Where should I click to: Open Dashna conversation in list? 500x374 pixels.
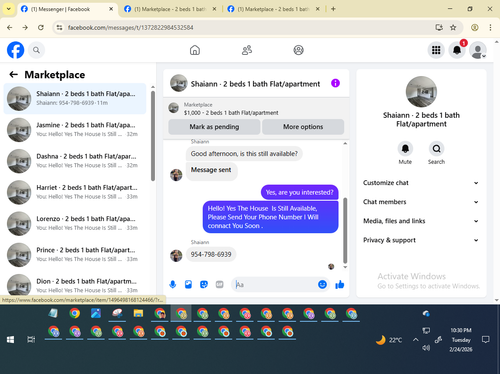point(75,161)
